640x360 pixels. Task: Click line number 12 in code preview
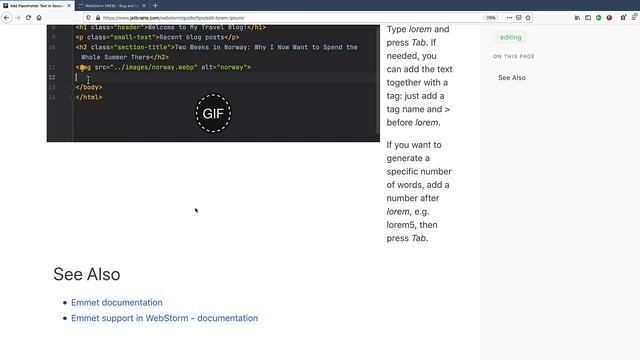tap(52, 77)
